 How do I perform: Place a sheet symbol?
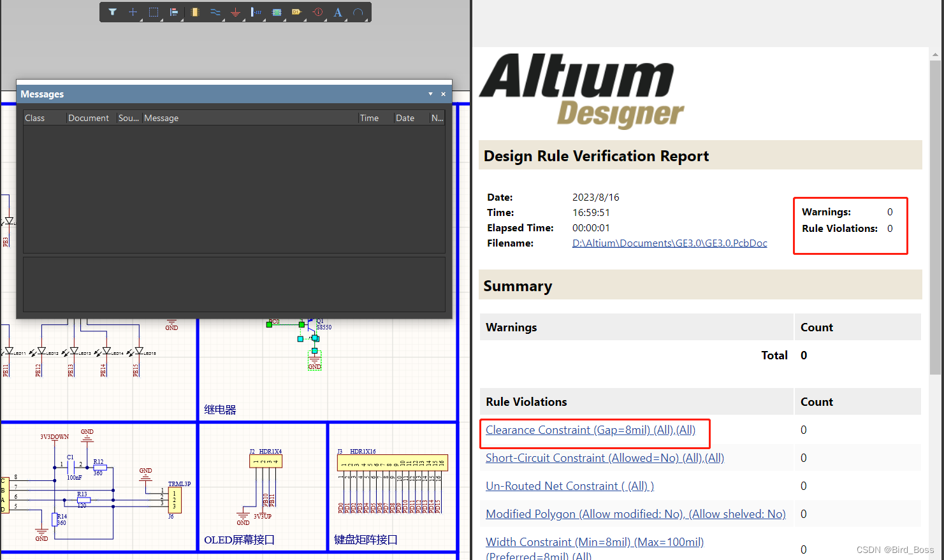(277, 12)
